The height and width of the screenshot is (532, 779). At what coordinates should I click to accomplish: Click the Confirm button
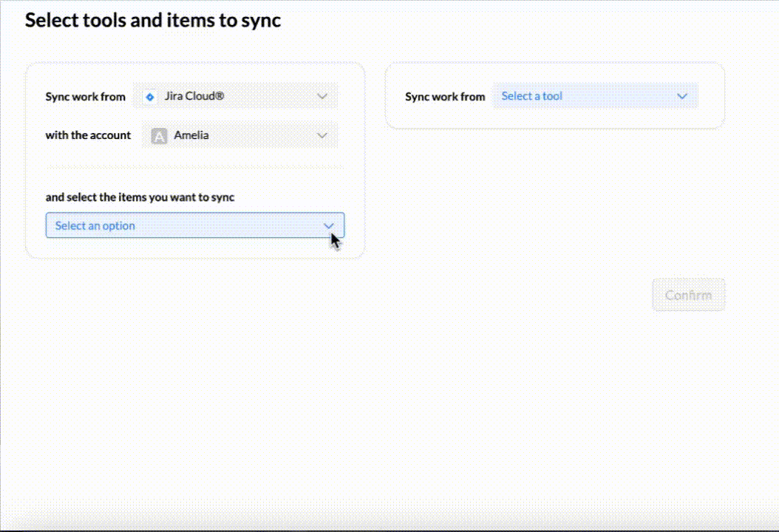(688, 295)
